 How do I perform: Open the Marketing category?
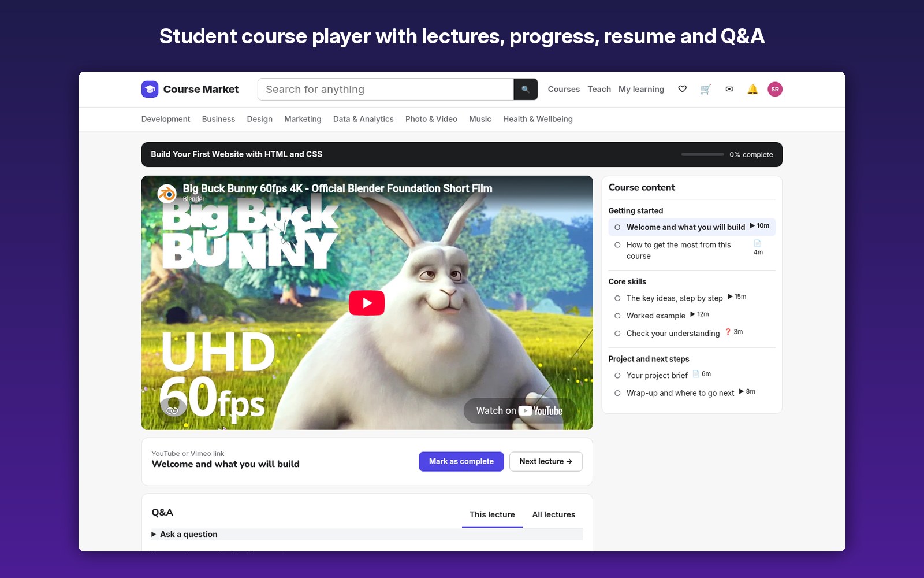pos(303,119)
